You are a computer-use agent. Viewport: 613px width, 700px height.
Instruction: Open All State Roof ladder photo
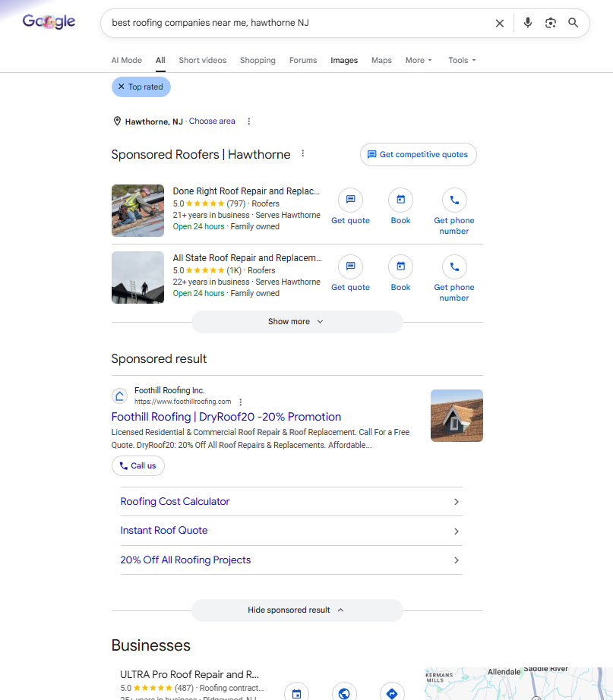coord(137,278)
